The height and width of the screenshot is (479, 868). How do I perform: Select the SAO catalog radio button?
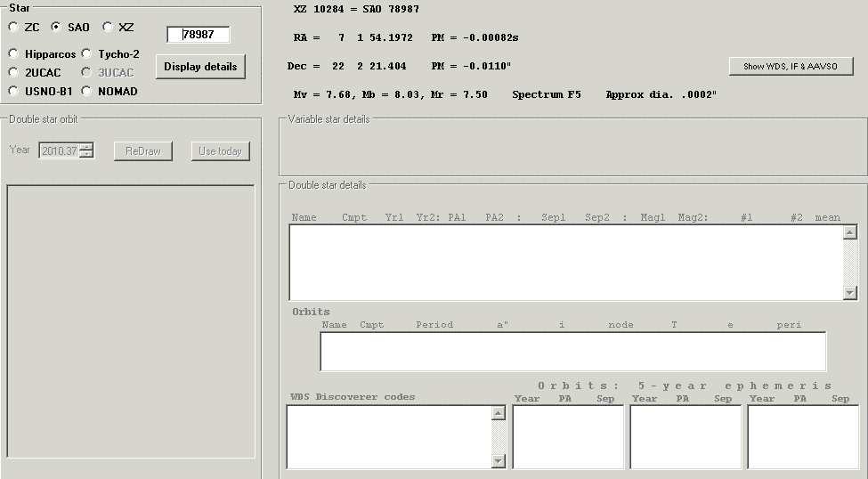[56, 27]
